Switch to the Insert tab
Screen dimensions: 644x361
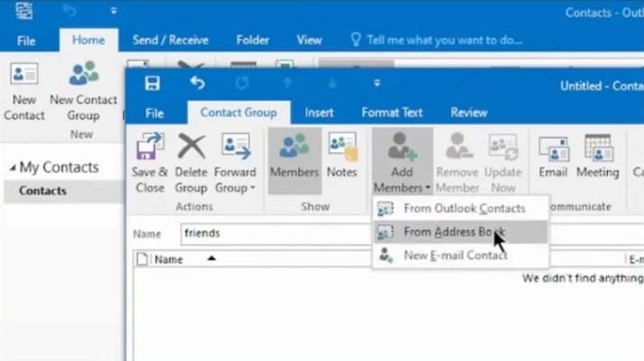point(319,113)
